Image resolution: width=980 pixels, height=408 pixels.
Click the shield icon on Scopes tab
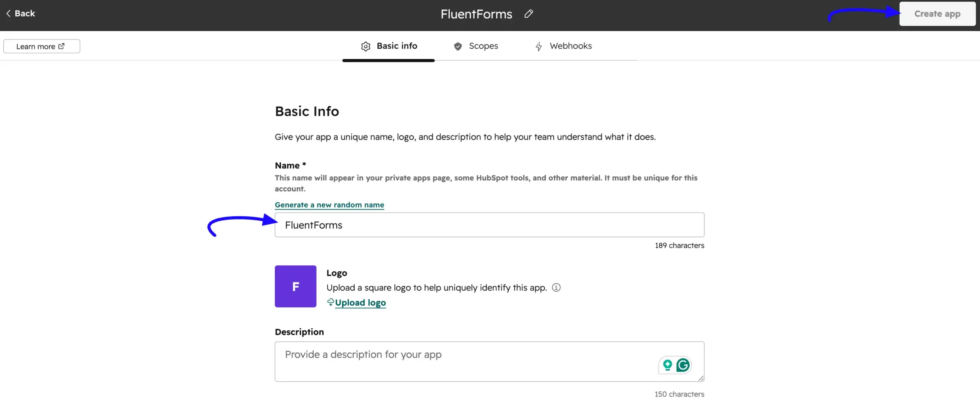point(458,46)
